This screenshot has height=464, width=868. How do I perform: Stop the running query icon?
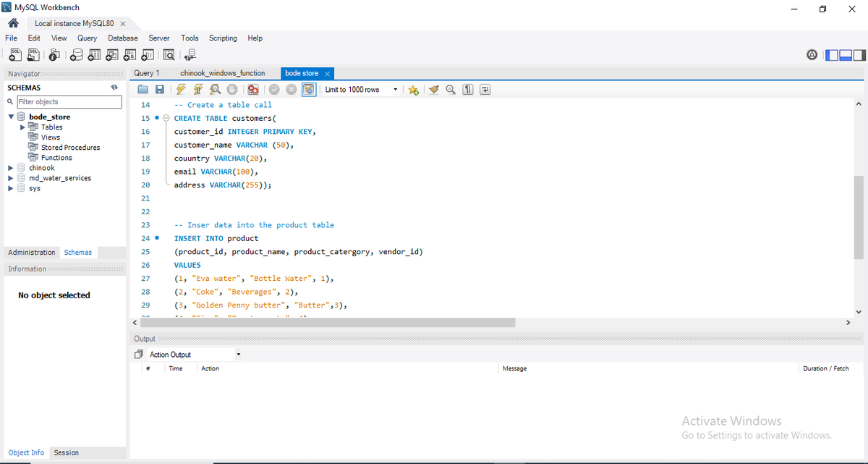pos(232,90)
